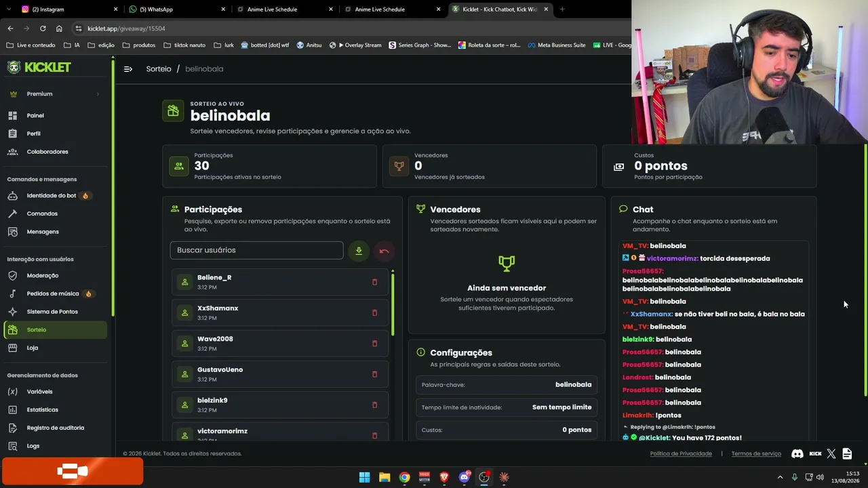The width and height of the screenshot is (868, 488).
Task: Click the page's right-edge vertical scrollbar
Action: 865,271
